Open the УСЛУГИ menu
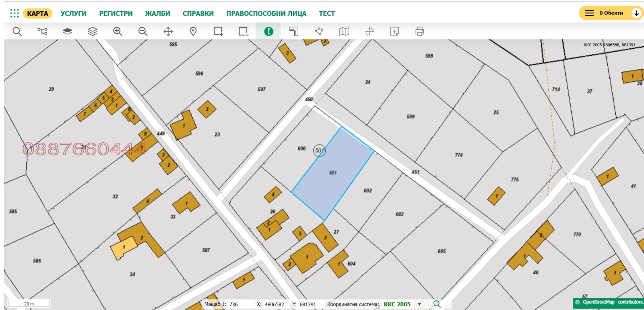The height and width of the screenshot is (310, 644). point(73,13)
